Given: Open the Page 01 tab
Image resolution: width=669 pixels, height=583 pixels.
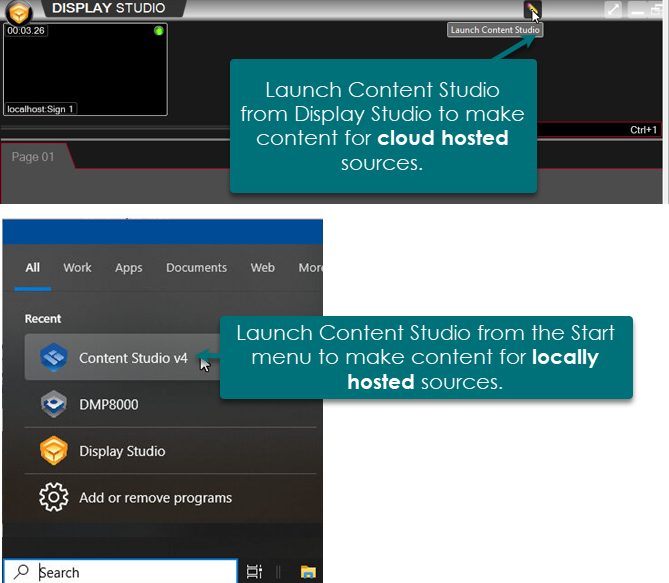Looking at the screenshot, I should click(x=33, y=157).
